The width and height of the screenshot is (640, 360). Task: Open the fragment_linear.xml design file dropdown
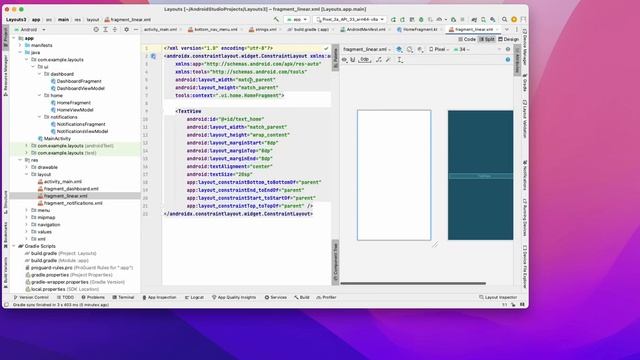pyautogui.click(x=367, y=49)
